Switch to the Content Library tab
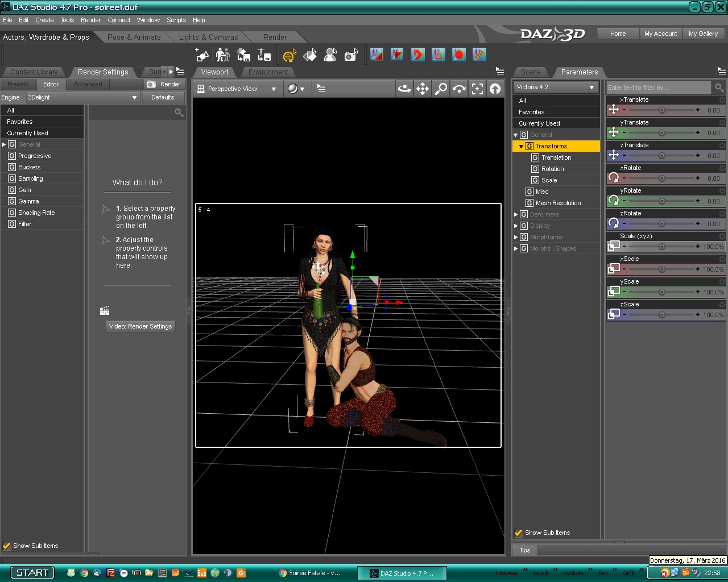728x582 pixels. [34, 72]
